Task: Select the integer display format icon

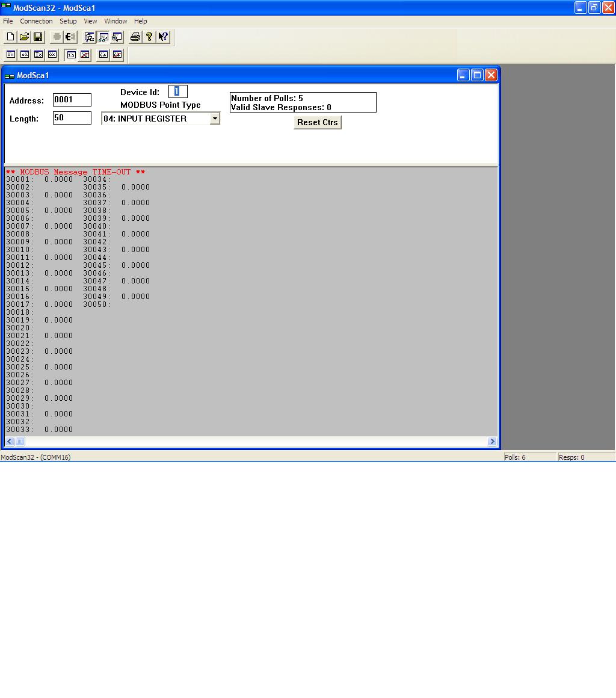Action: [x=38, y=55]
